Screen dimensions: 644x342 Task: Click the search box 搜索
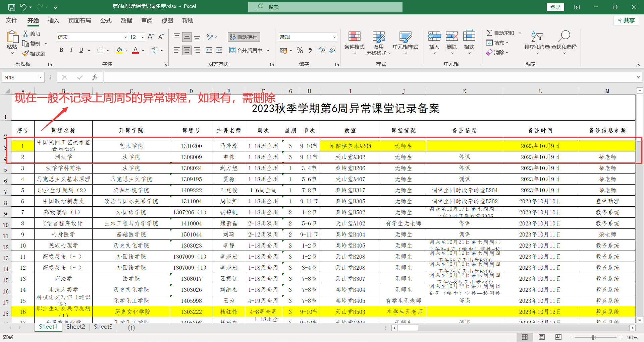(x=325, y=7)
